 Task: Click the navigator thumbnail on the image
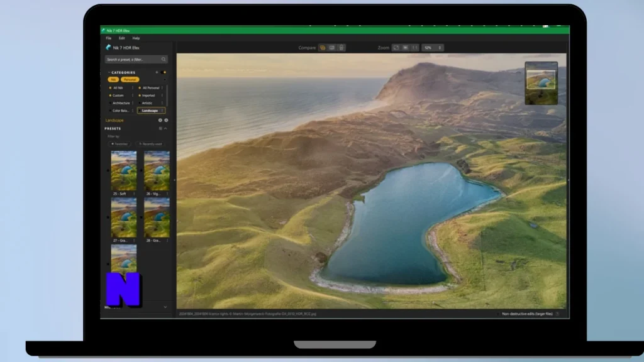(x=541, y=83)
